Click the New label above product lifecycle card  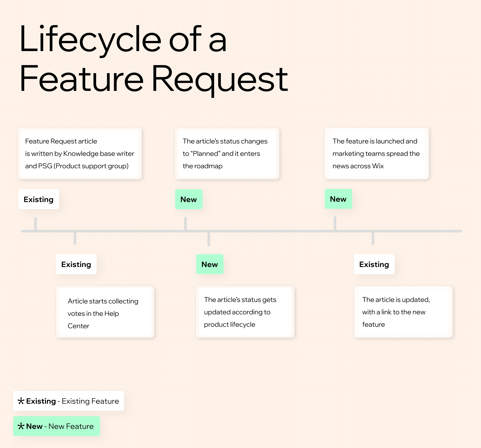point(210,264)
